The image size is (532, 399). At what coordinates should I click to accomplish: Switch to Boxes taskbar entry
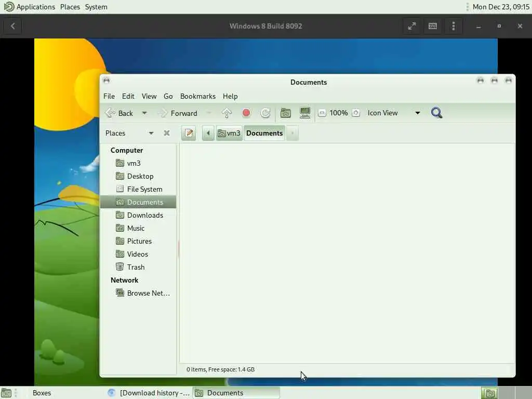point(42,393)
